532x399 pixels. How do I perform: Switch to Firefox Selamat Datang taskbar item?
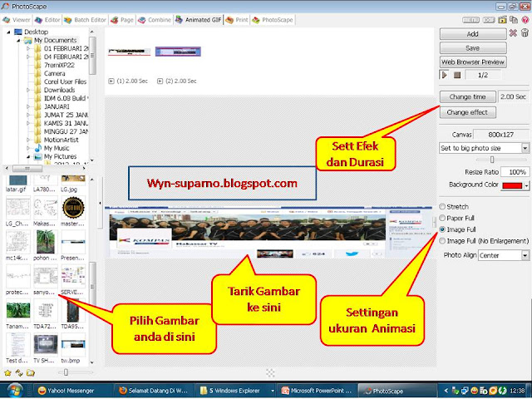(x=153, y=391)
